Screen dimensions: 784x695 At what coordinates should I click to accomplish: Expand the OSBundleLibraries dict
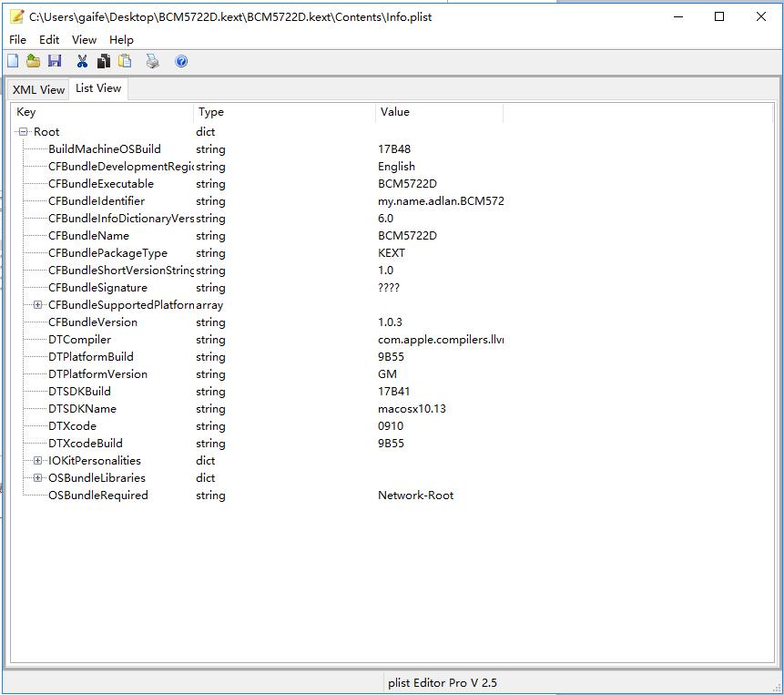(37, 478)
